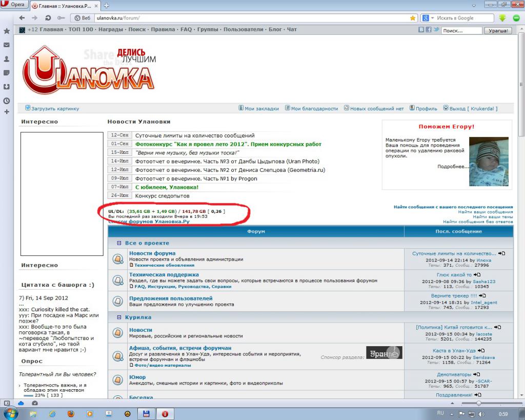
Task: Toggle the Opera sidebar panel button
Action: 7,403
